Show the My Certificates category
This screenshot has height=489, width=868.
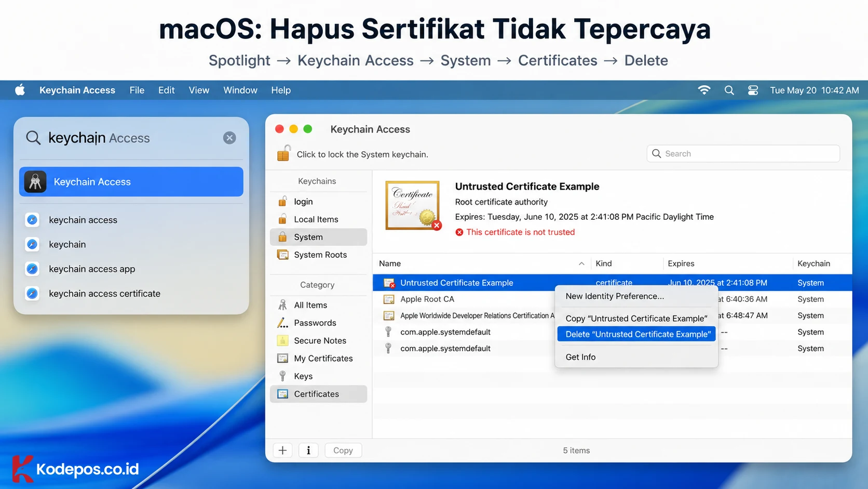[x=318, y=358]
